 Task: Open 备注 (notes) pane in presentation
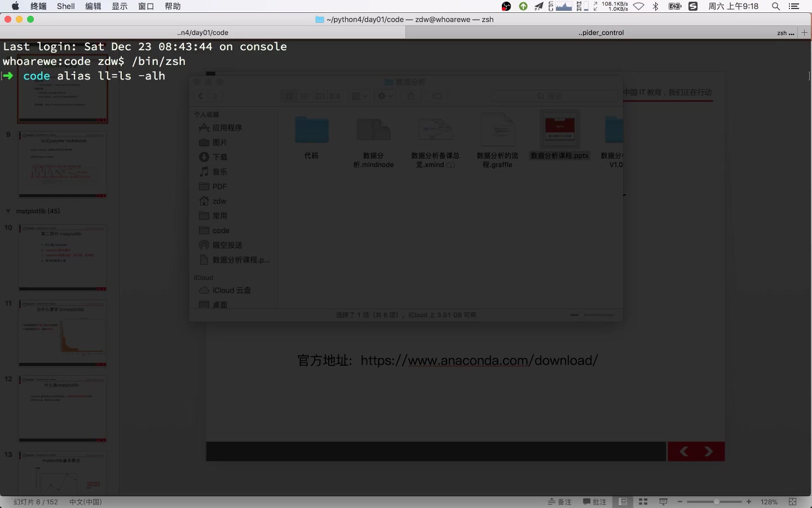click(x=559, y=501)
